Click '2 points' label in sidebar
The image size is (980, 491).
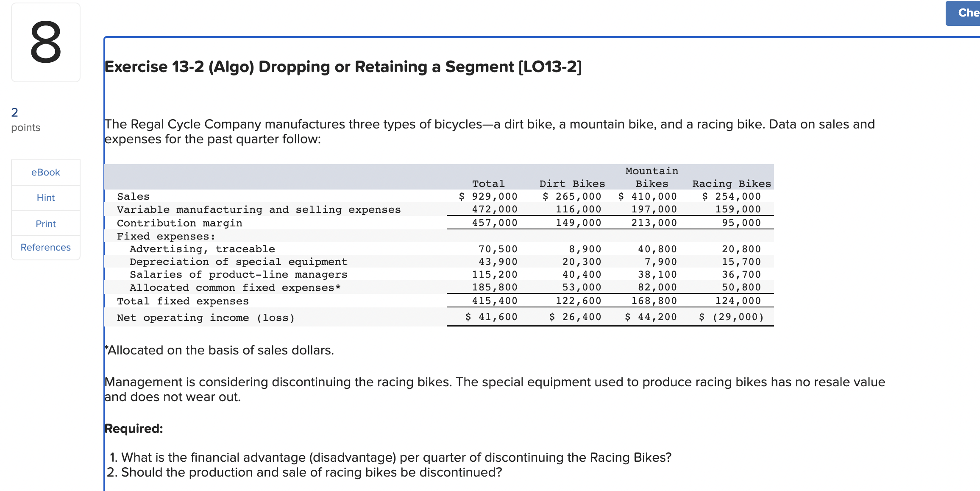coord(25,120)
